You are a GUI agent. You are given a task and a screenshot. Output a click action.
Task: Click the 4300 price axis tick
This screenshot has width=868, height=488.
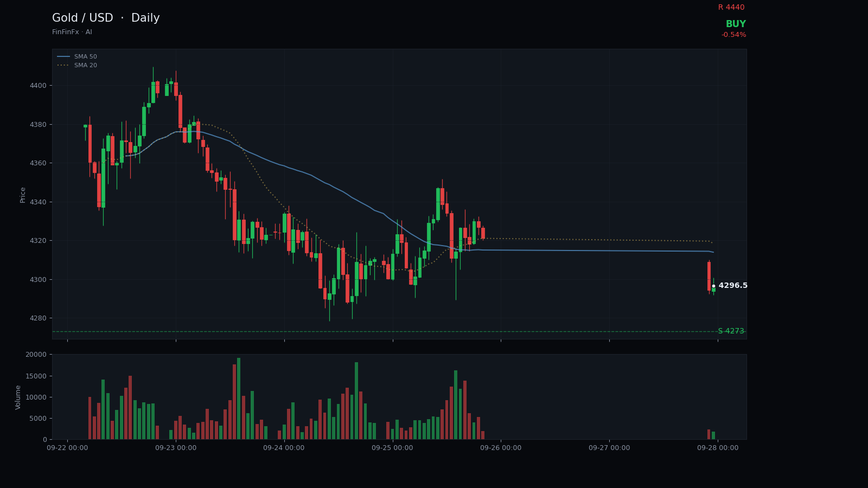tap(38, 279)
